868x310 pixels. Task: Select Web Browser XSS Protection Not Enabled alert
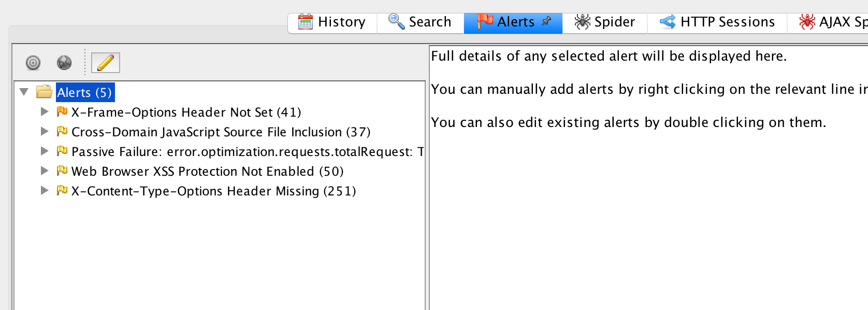tap(207, 171)
